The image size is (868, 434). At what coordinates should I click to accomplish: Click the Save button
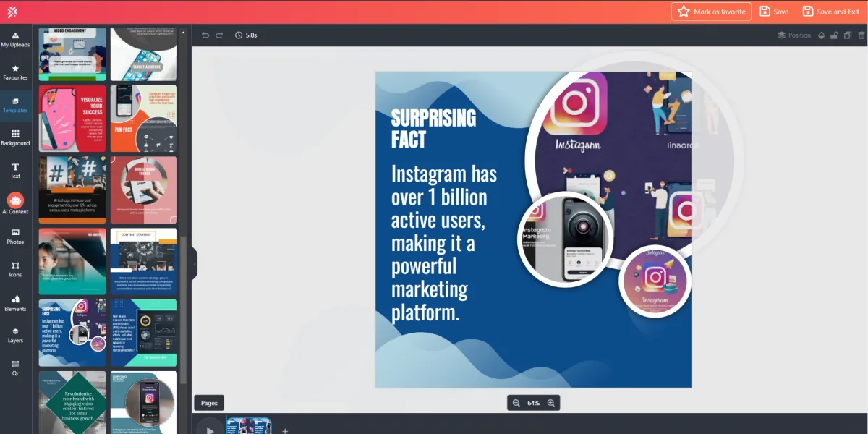pos(774,12)
